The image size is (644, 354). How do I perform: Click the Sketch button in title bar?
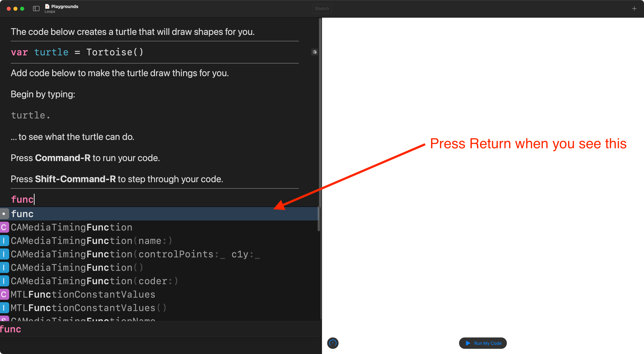coord(322,9)
